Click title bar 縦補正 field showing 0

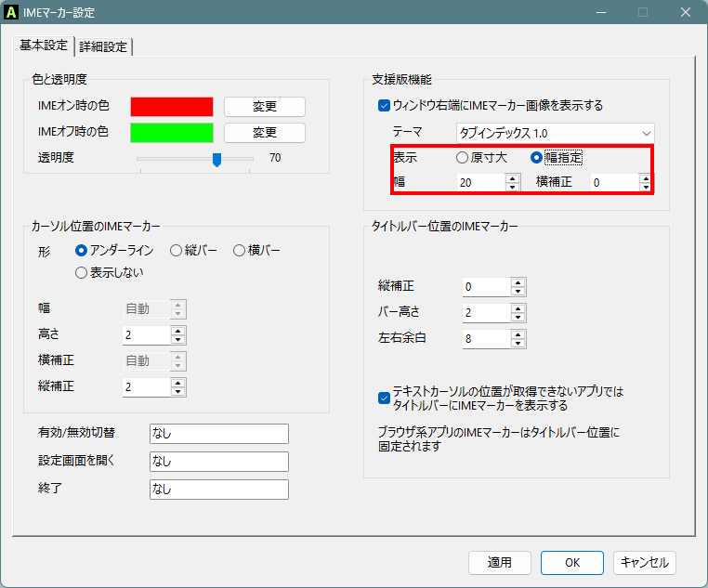(x=486, y=287)
